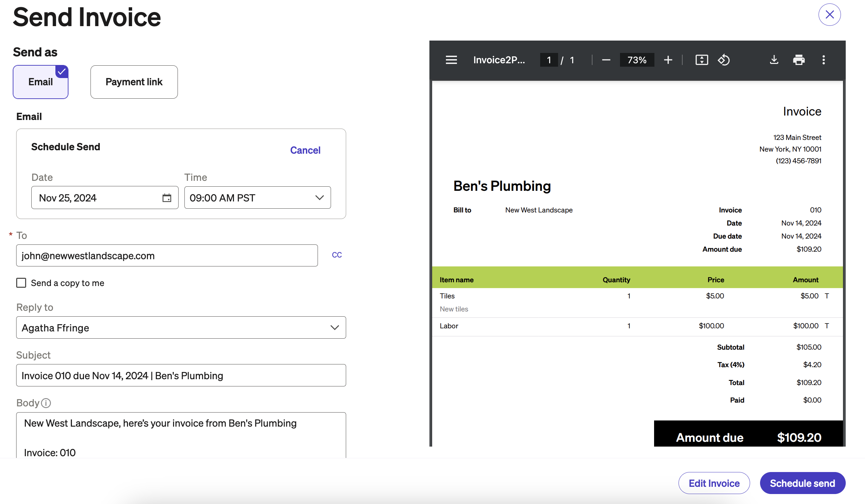This screenshot has height=504, width=865.
Task: Cancel the scheduled send
Action: tap(305, 150)
